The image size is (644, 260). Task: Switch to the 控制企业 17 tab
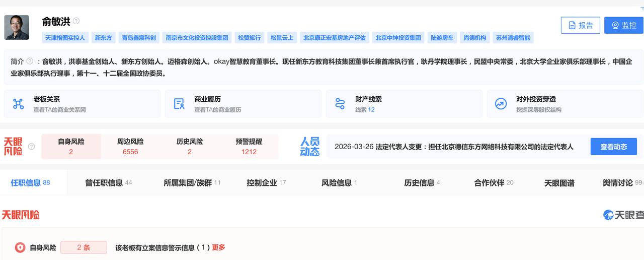pyautogui.click(x=266, y=182)
